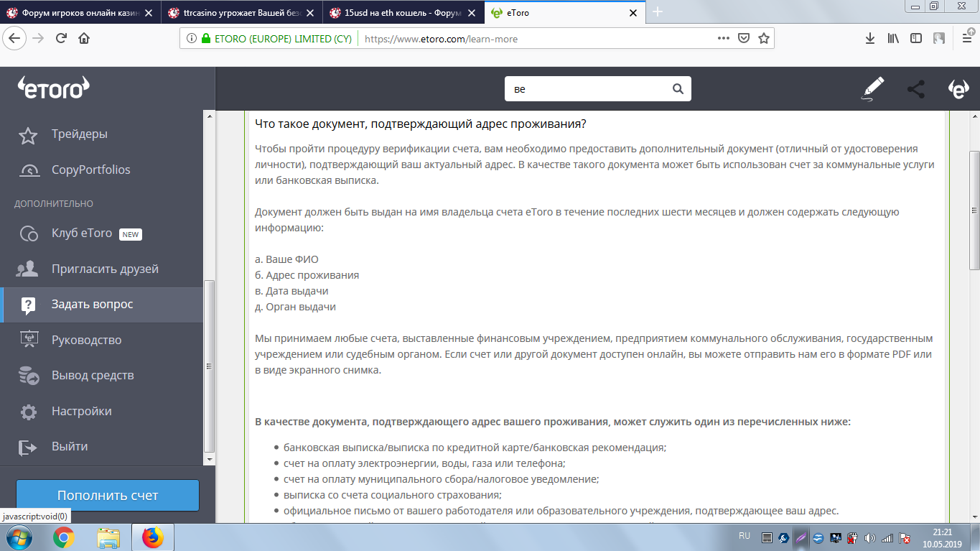Click the share icon in eToro header
This screenshot has width=980, height=551.
point(915,89)
